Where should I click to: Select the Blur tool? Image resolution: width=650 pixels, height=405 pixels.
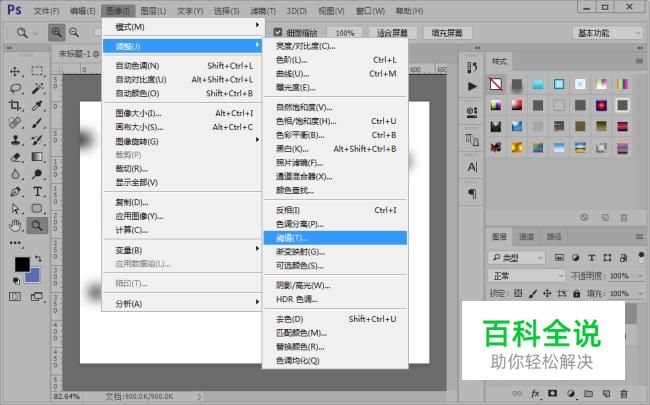coord(15,174)
